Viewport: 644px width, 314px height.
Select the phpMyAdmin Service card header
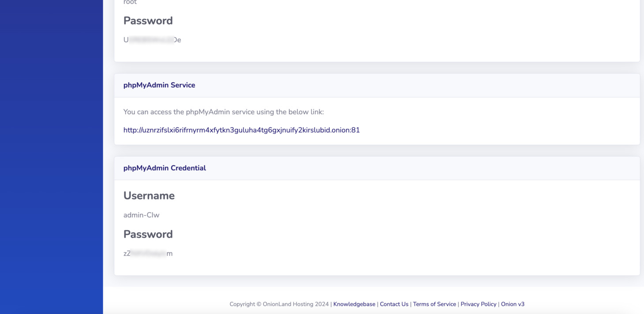point(377,85)
